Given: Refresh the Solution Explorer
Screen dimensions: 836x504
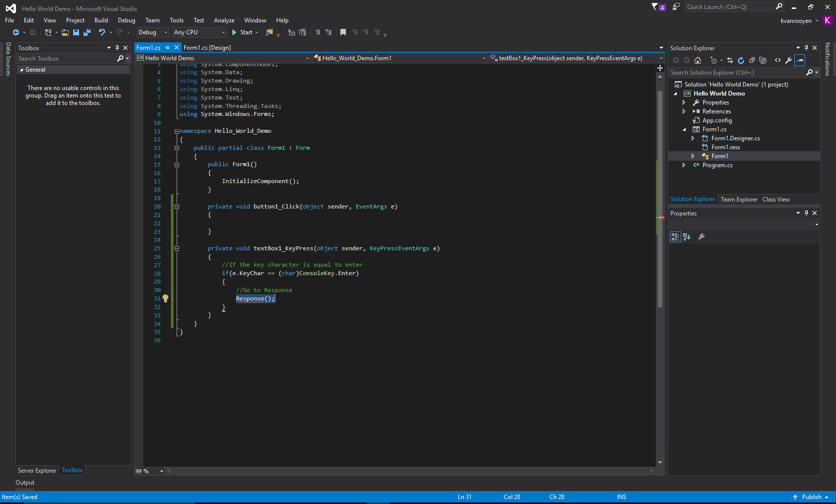Looking at the screenshot, I should click(x=741, y=60).
